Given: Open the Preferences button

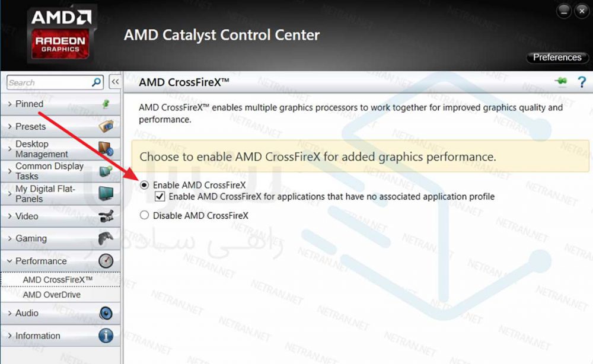Looking at the screenshot, I should 557,58.
